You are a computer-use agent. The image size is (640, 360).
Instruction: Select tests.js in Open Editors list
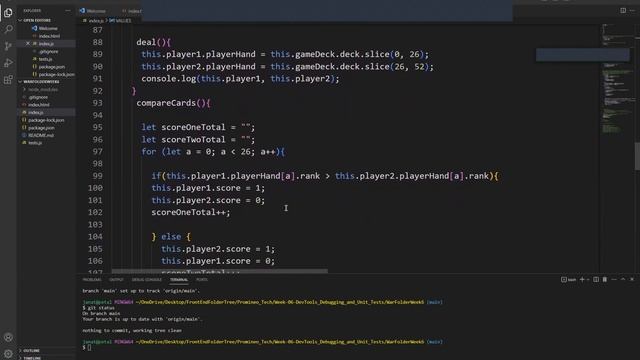click(45, 59)
